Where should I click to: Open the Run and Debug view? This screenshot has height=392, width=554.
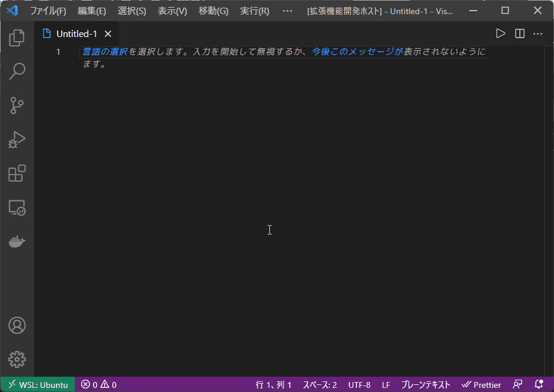pos(17,140)
